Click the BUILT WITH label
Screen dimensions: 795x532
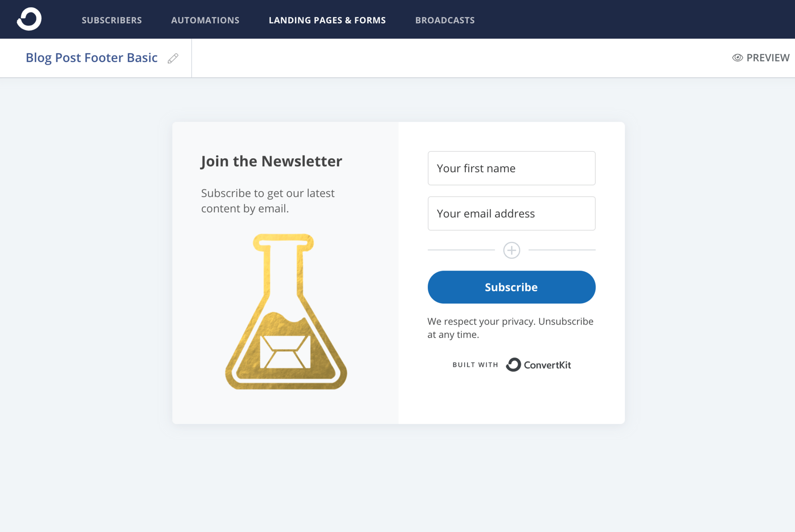tap(475, 365)
